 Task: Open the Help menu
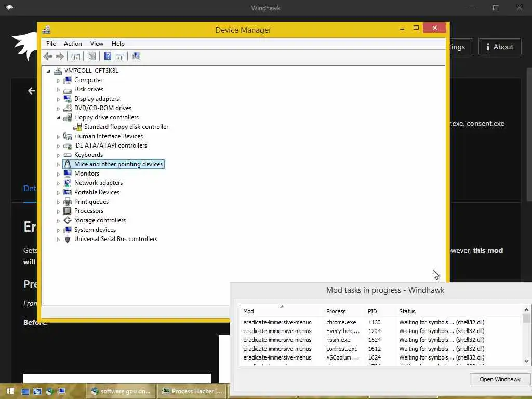[x=118, y=44]
